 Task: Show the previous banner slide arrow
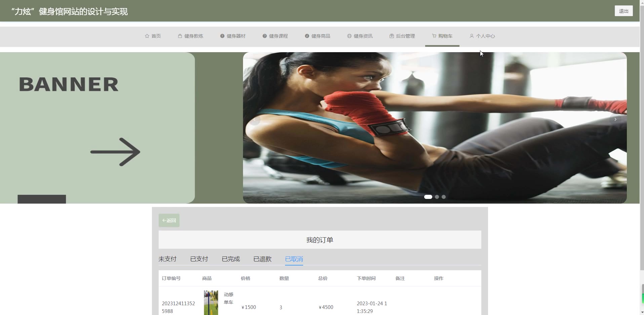click(255, 119)
